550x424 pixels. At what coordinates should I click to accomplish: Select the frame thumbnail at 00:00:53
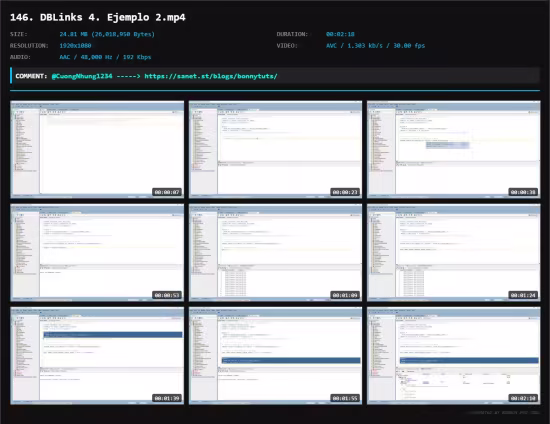(97, 253)
